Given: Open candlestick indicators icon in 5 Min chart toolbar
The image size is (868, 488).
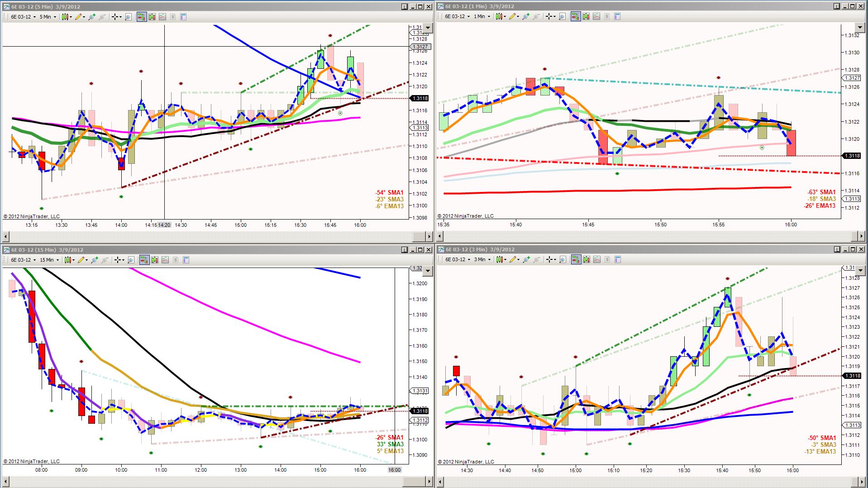Looking at the screenshot, I should click(x=152, y=17).
